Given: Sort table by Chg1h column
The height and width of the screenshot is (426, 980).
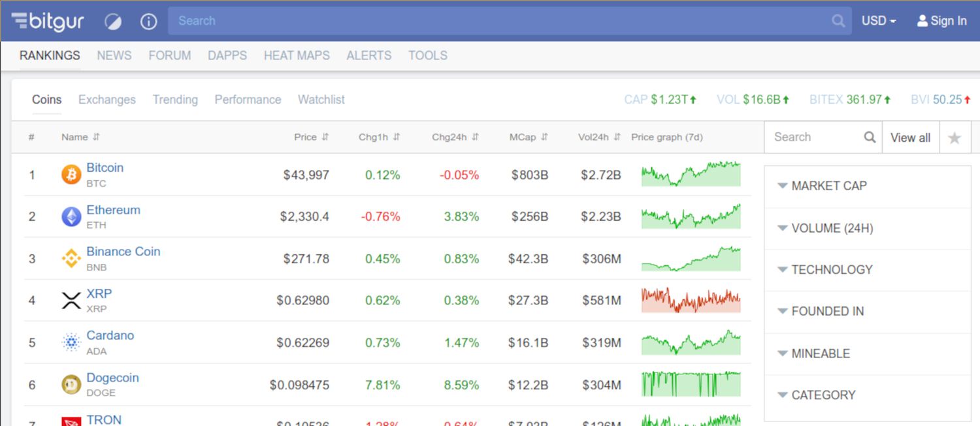Looking at the screenshot, I should pos(379,137).
